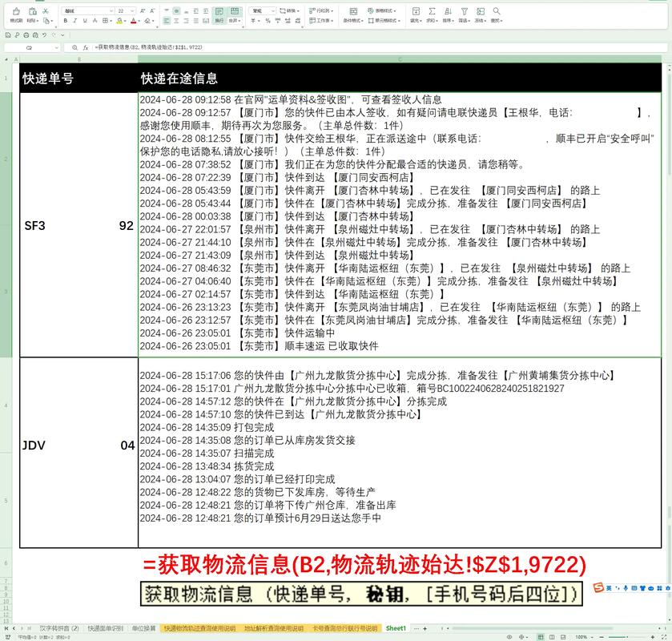The height and width of the screenshot is (641, 672).
Task: Click the Clear format eraser icon
Action: [148, 21]
